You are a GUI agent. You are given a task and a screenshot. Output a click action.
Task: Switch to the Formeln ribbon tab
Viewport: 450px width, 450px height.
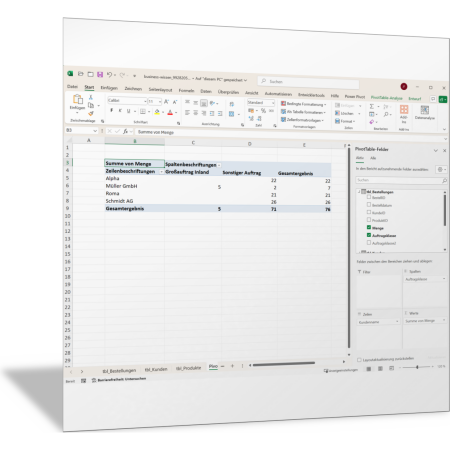click(186, 91)
